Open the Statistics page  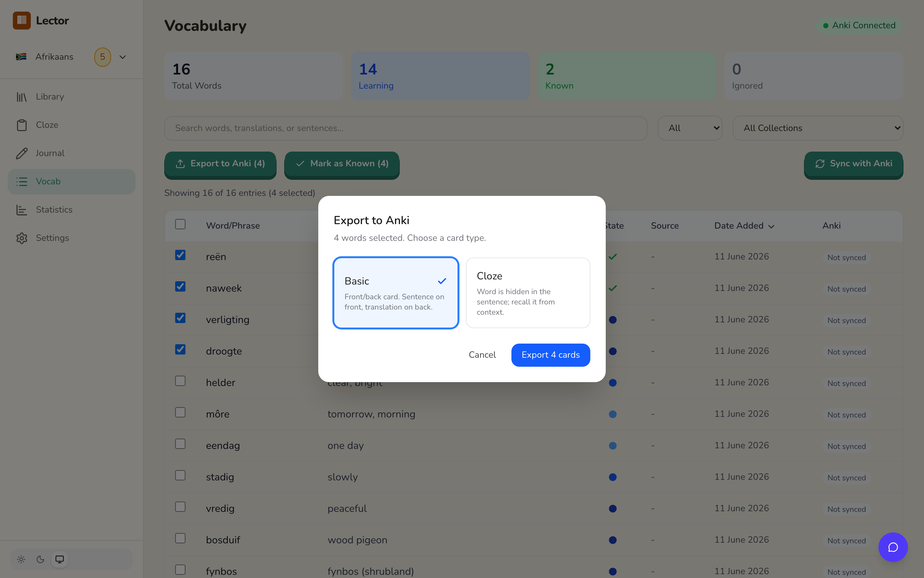coord(72,210)
